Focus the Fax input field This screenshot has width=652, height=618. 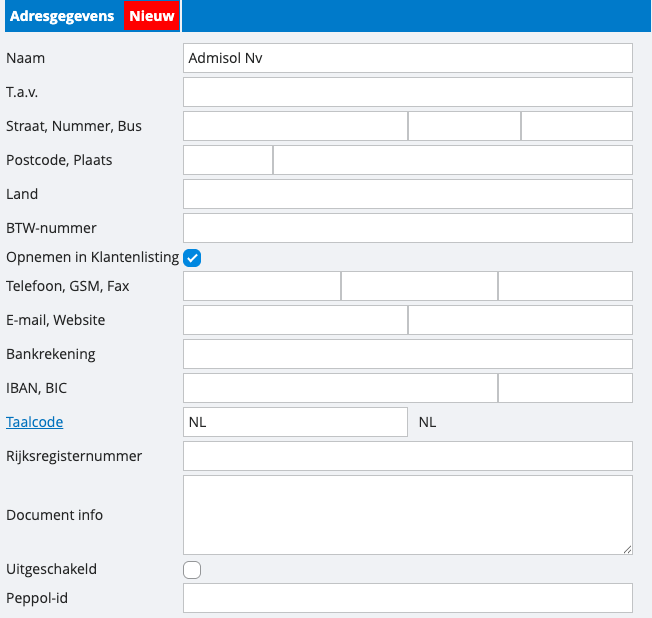click(x=565, y=286)
